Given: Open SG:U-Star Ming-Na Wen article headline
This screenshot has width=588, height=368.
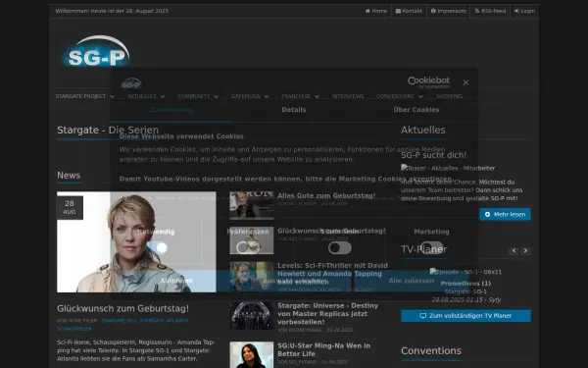Looking at the screenshot, I should click(x=324, y=349).
